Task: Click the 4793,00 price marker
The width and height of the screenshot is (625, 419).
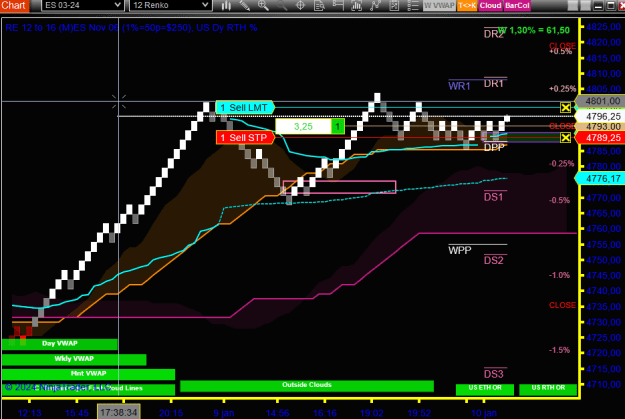Action: coord(602,126)
